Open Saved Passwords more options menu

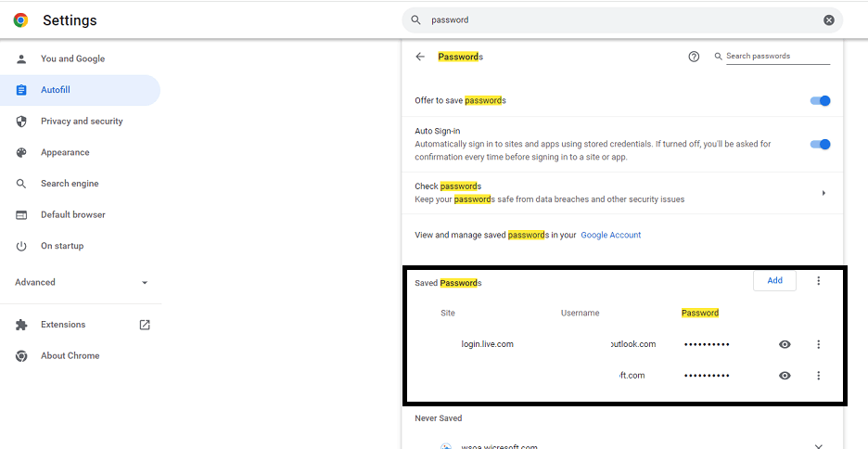tap(819, 281)
